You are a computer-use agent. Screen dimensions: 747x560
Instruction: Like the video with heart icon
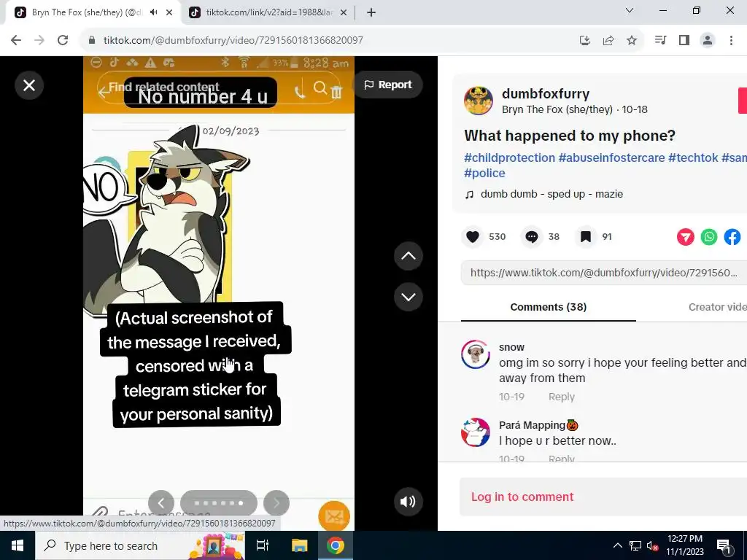point(473,237)
